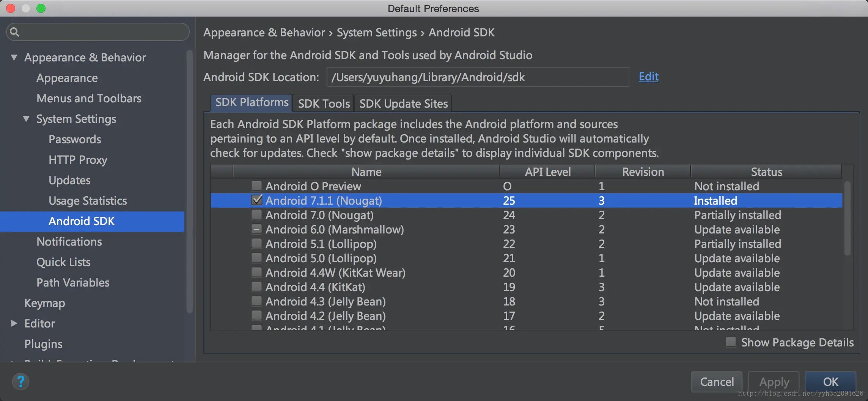
Task: Click the settings tree sidebar scrollbar
Action: [x=189, y=182]
